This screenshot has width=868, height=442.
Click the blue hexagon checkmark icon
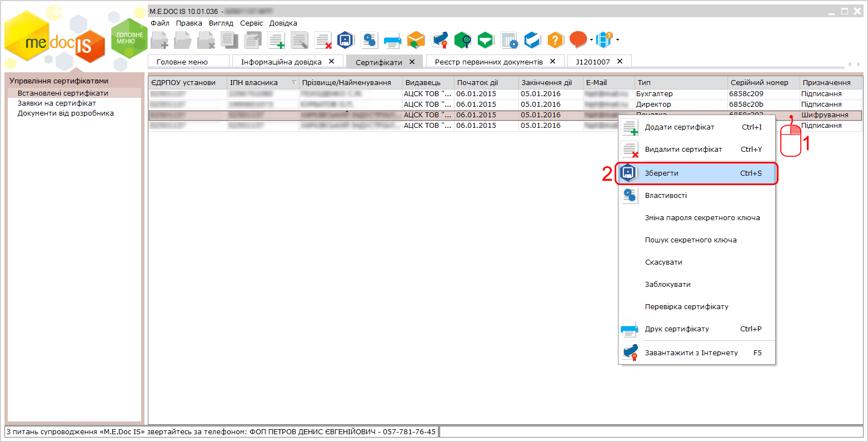tap(532, 40)
